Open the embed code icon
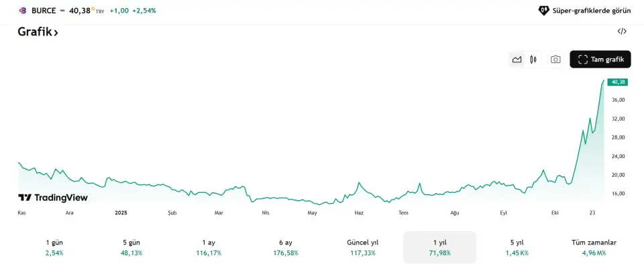 622,31
